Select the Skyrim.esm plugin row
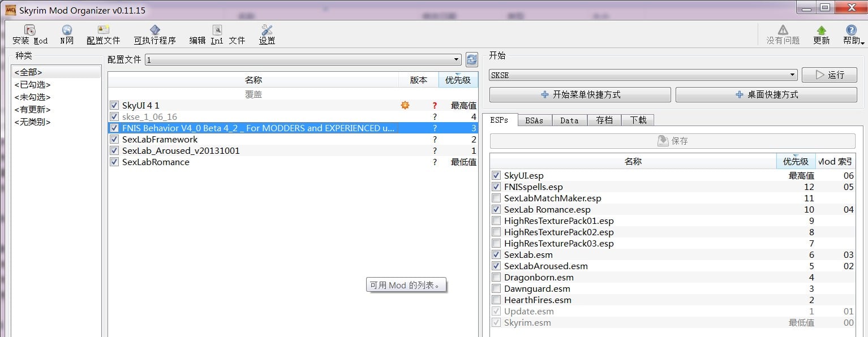The width and height of the screenshot is (868, 337). click(673, 322)
